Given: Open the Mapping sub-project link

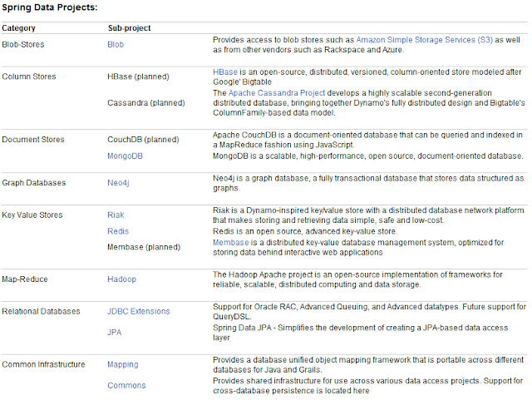Looking at the screenshot, I should tap(123, 364).
